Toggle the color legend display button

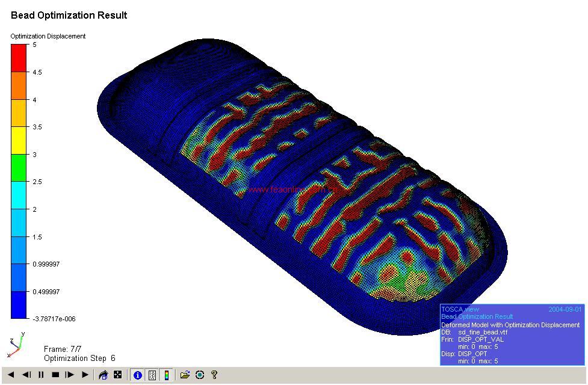point(167,375)
